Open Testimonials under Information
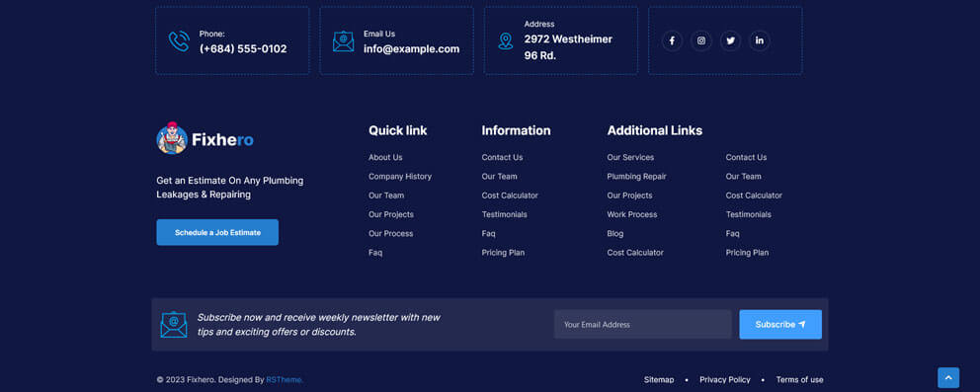Screen dimensions: 980x392 coord(505,214)
